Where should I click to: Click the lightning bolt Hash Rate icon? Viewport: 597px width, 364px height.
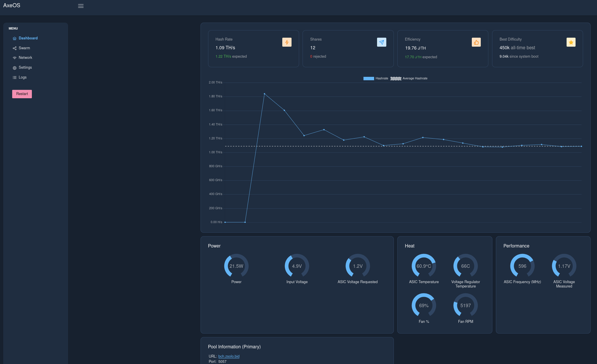coord(287,42)
